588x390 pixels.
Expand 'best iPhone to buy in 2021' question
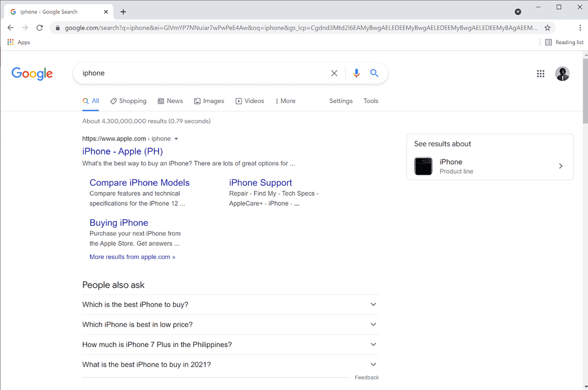(230, 365)
